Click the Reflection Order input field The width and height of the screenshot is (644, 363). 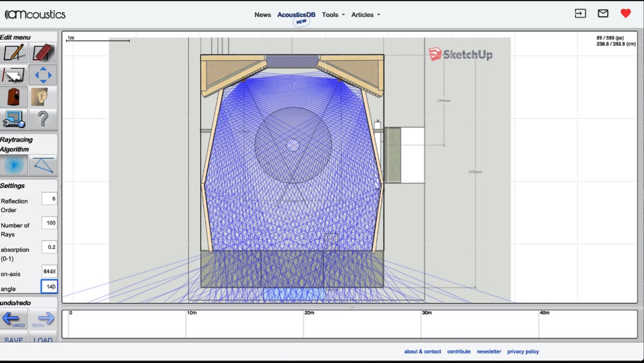click(x=49, y=199)
